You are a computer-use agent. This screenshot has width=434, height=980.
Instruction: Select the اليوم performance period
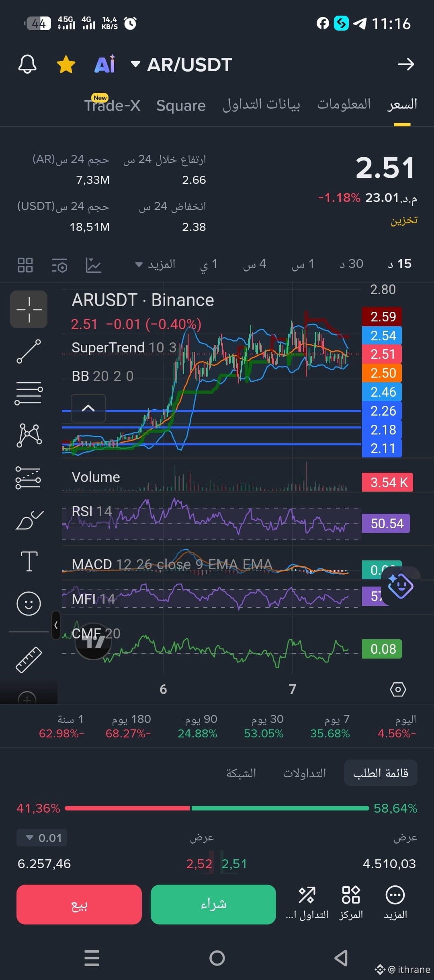(x=397, y=726)
